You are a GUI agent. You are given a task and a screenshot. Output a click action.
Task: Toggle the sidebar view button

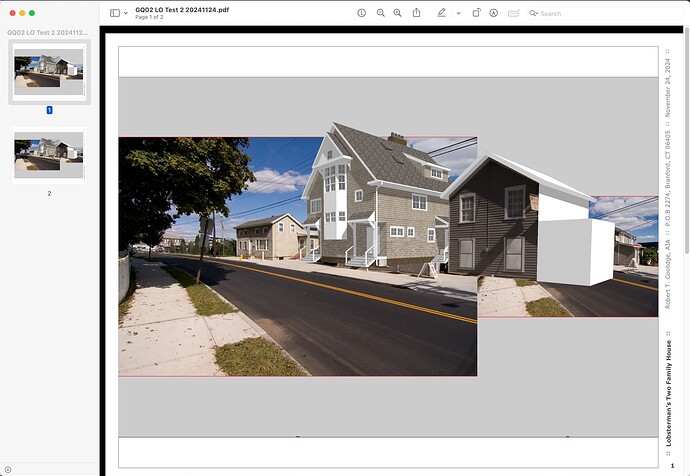(115, 13)
